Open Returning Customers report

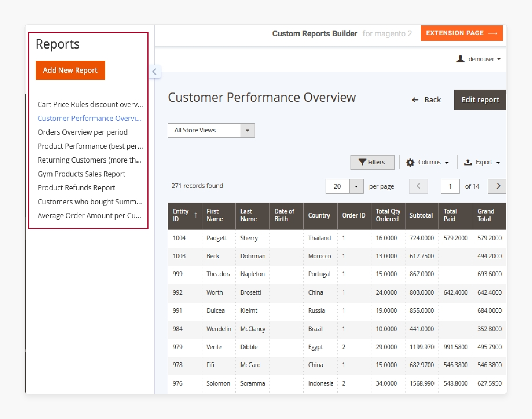(90, 160)
